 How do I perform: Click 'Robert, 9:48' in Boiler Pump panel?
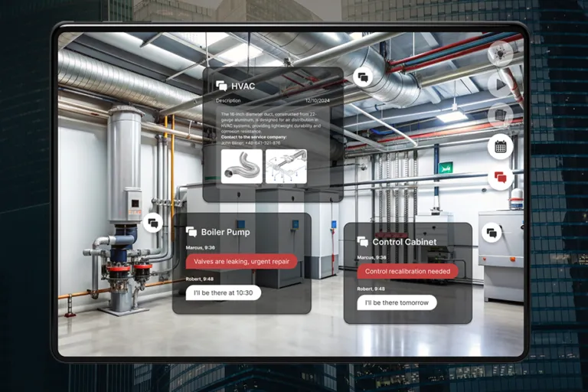coord(200,279)
